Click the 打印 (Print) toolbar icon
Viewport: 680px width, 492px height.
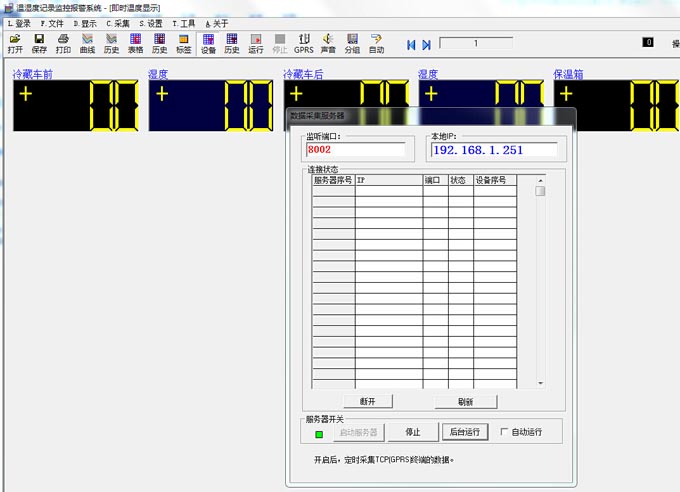[x=63, y=44]
